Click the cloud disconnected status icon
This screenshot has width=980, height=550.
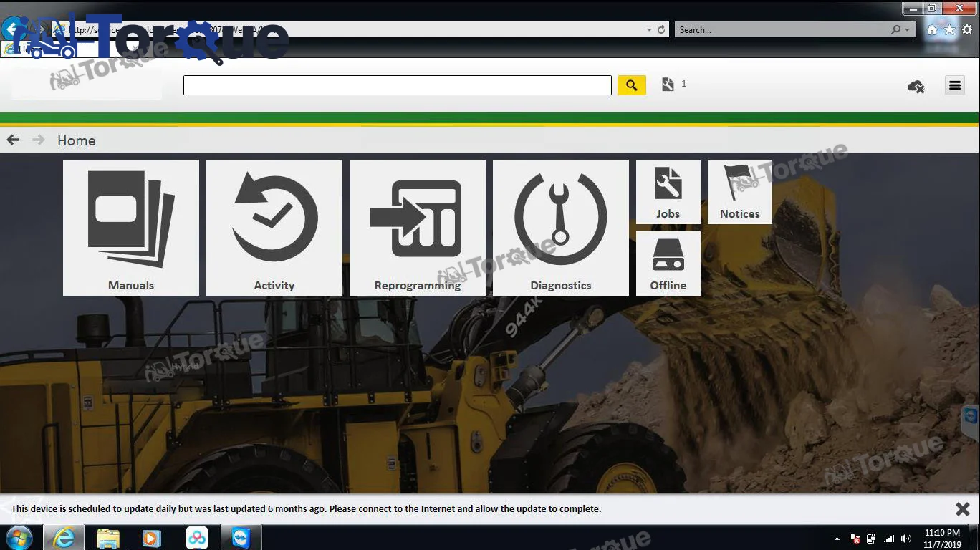(916, 87)
